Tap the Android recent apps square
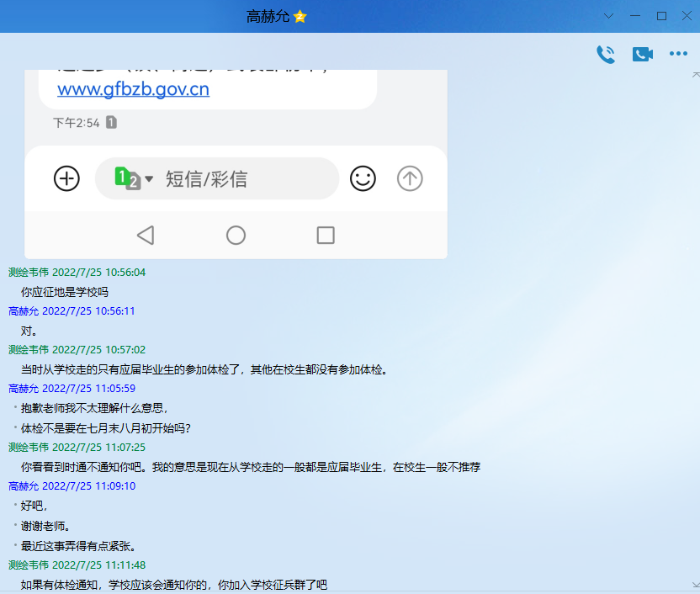The image size is (700, 594). 326,235
